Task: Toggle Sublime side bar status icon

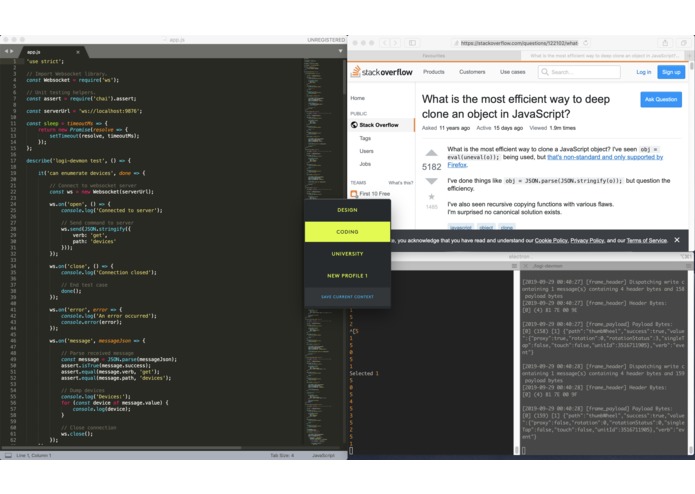Action: (8, 455)
